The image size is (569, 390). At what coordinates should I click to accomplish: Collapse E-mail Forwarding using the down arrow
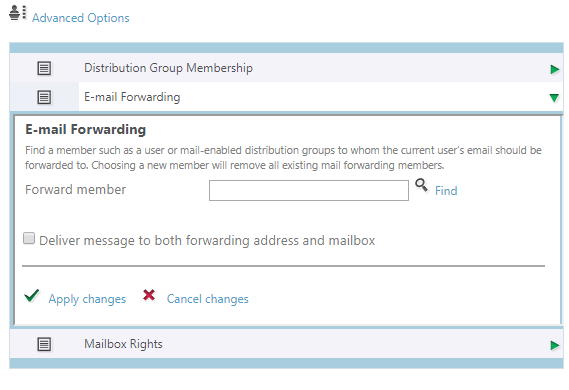pos(554,98)
